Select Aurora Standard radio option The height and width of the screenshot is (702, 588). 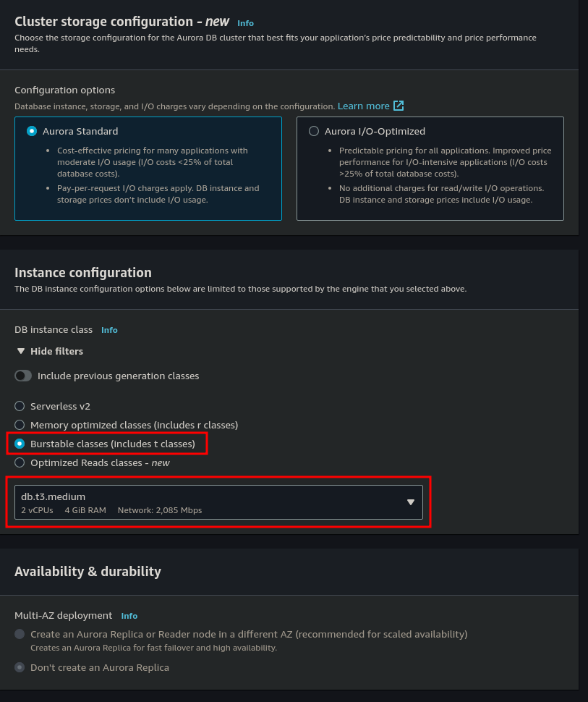pos(32,131)
